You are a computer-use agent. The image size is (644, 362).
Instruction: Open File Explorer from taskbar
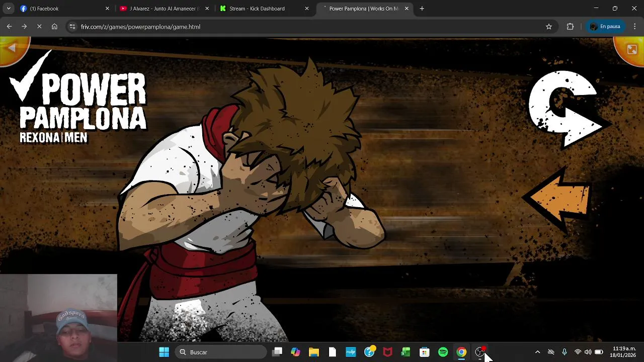tap(314, 352)
